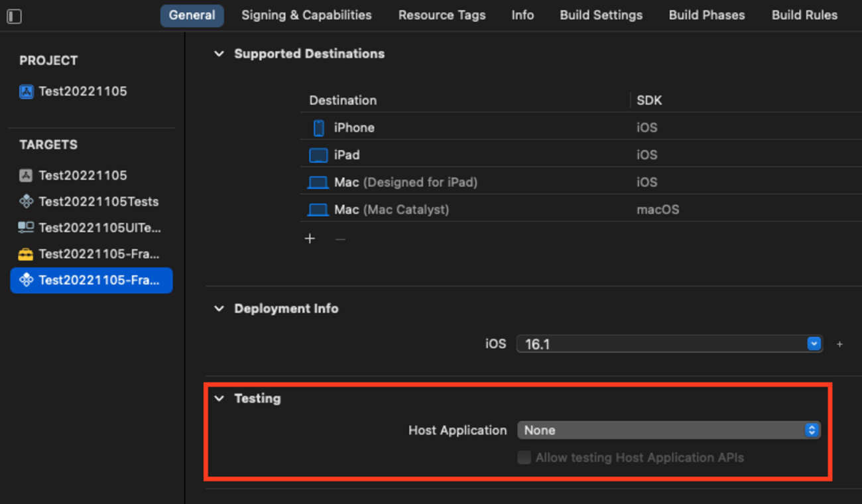Toggle the sidebar panel icon
Screen dimensions: 862x504
[x=14, y=16]
